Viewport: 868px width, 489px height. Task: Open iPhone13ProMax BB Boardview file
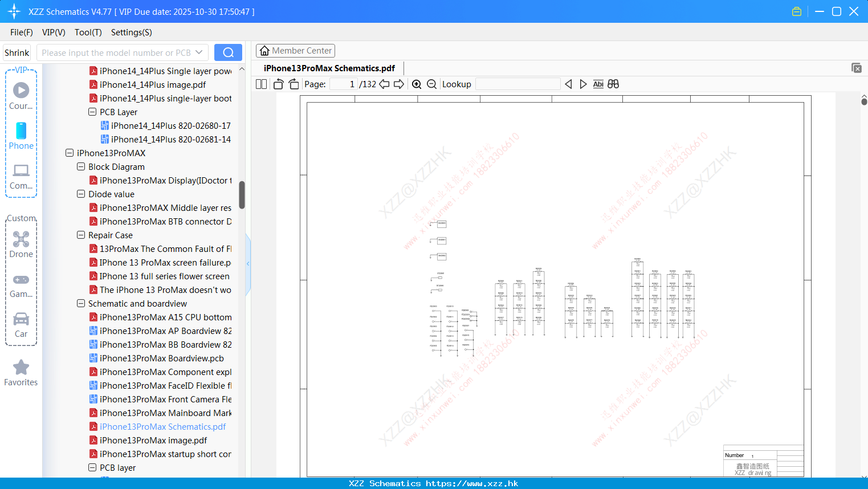pos(160,344)
